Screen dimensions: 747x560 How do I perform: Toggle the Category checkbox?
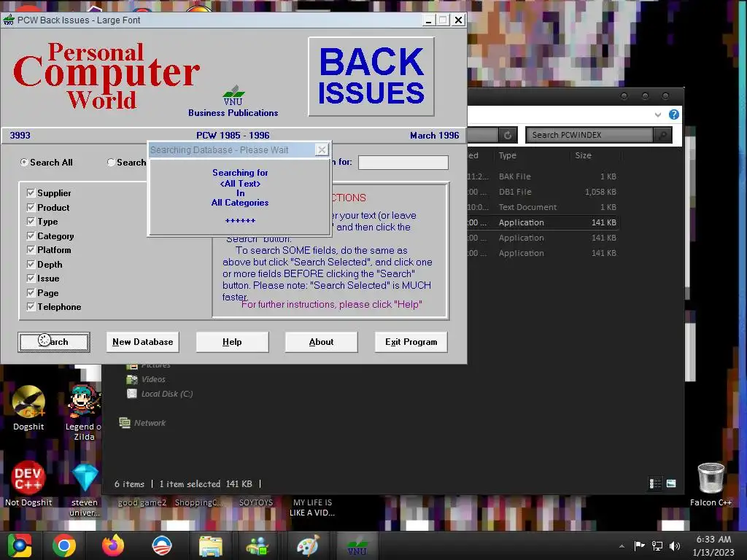click(31, 236)
